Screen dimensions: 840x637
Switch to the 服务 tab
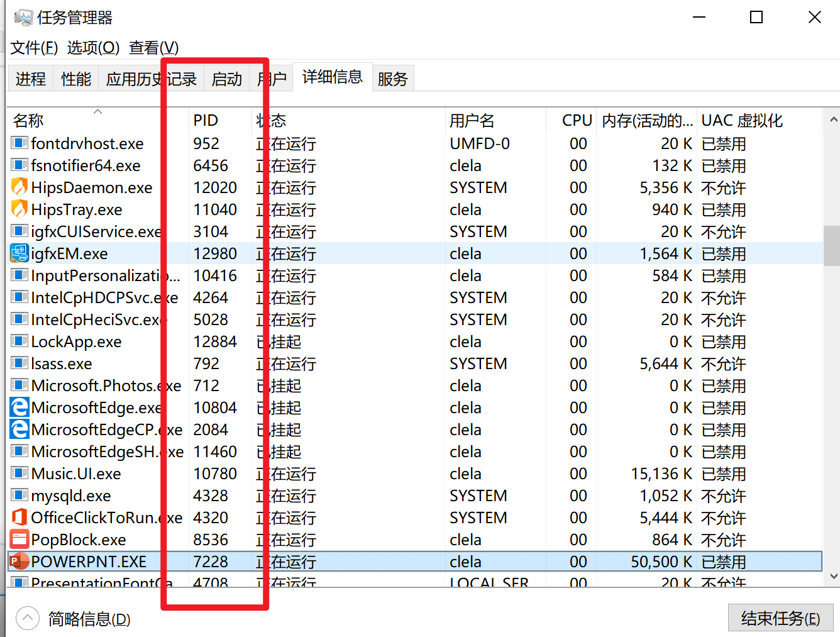tap(393, 79)
